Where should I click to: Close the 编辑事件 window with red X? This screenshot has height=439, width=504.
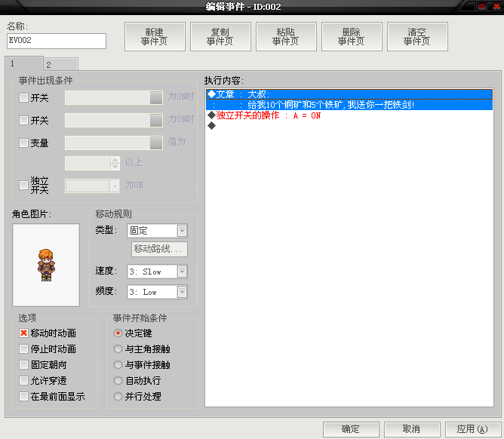496,6
